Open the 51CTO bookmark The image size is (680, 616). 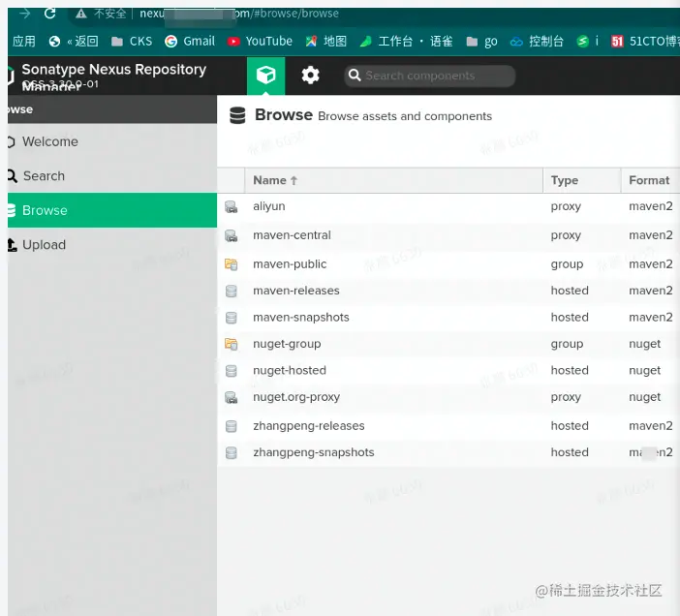coord(645,42)
